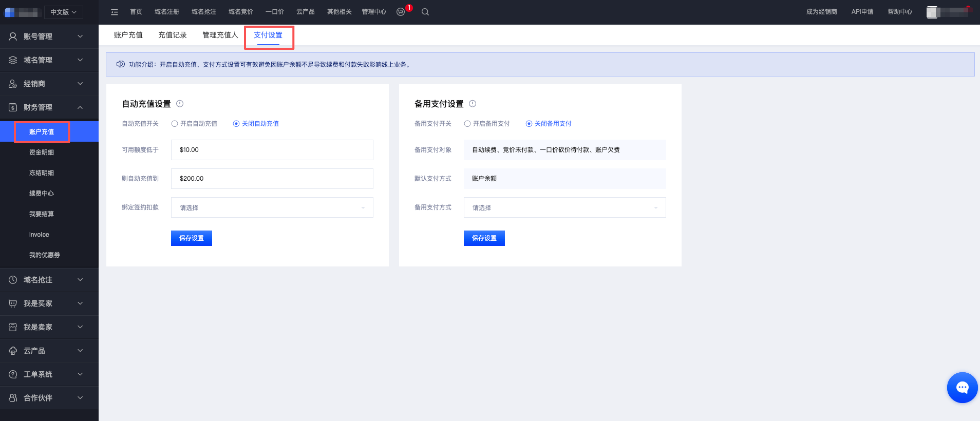Select the 关闭自动充值 radio option
980x421 pixels.
tap(236, 124)
